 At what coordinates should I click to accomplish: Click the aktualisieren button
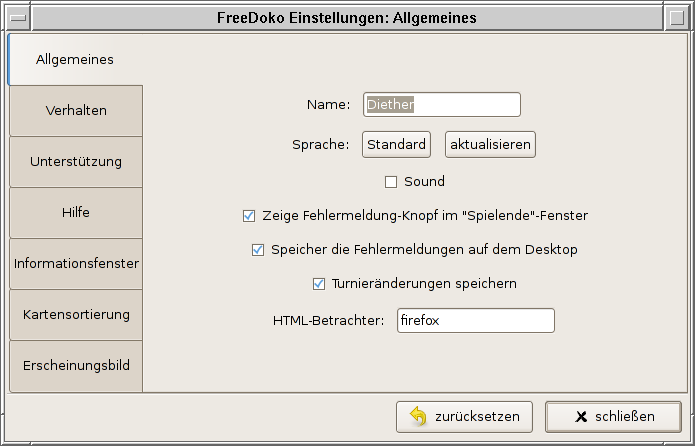point(490,145)
